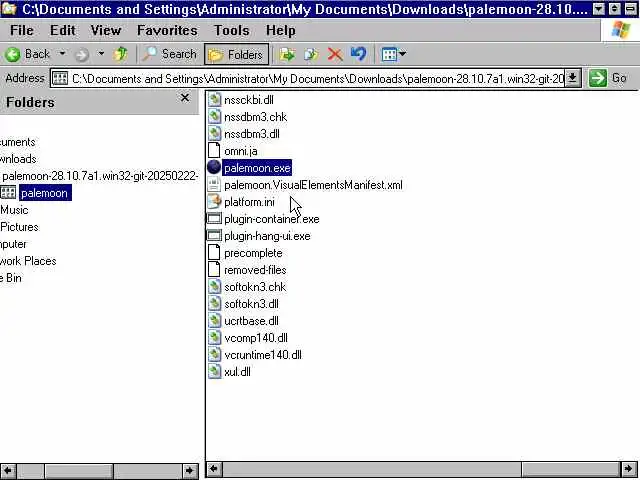The width and height of the screenshot is (640, 480).
Task: Delete the selected file via red X
Action: 335,54
